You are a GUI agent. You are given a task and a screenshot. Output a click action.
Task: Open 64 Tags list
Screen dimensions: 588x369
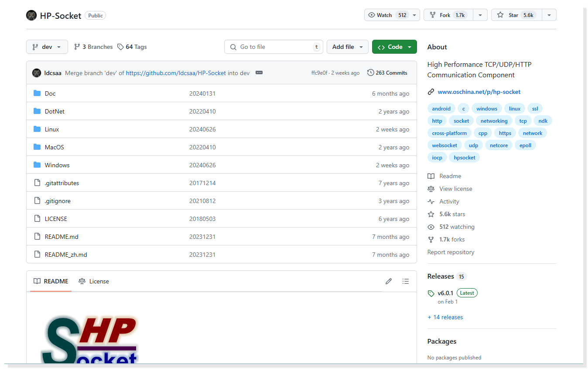132,47
